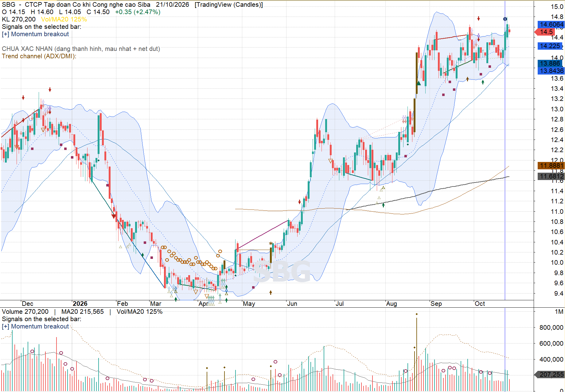Viewport: 565px width, 392px height.
Task: Click the 15.0 level on the price axis
Action: click(557, 6)
